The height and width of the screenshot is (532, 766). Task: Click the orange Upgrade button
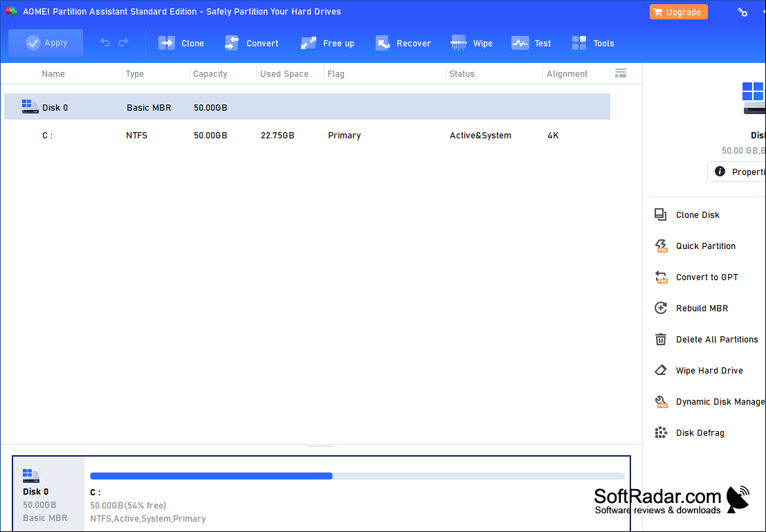point(679,12)
